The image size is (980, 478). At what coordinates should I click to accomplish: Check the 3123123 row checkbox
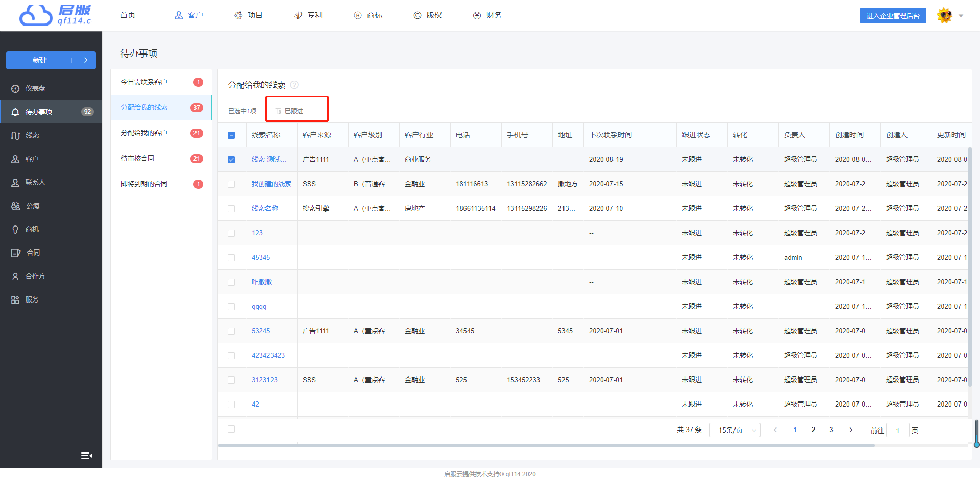(x=231, y=380)
